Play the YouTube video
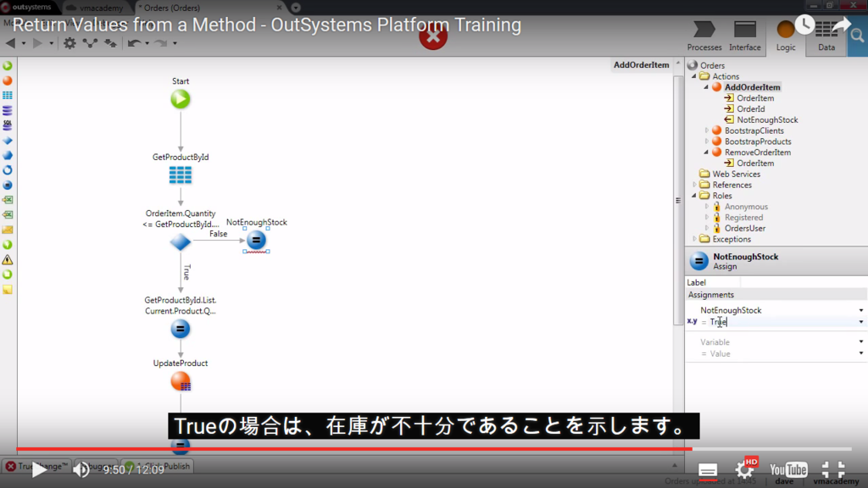The height and width of the screenshot is (488, 868). [x=38, y=469]
